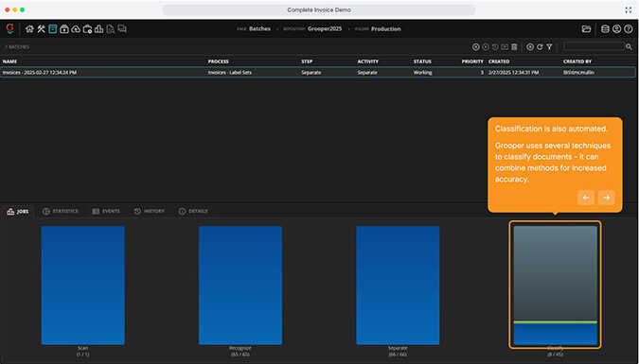Click the Complete Invoice Demo title bar
The image size is (639, 364).
pos(319,9)
